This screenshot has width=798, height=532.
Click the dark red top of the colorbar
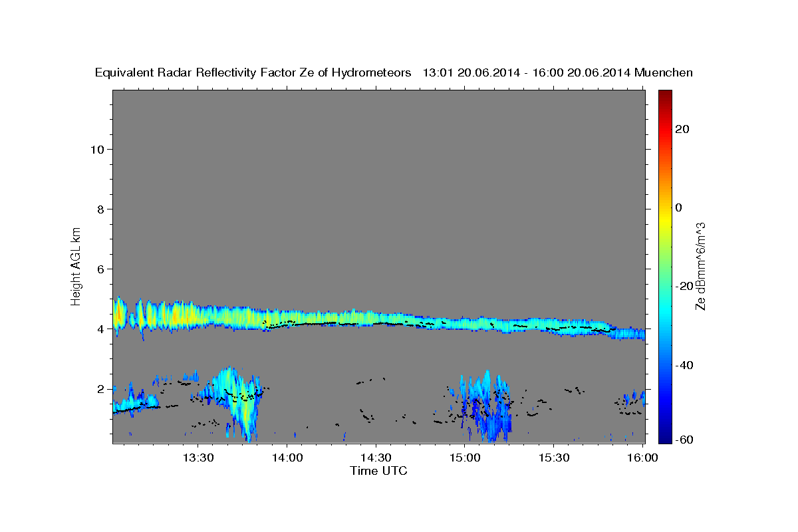click(x=665, y=95)
